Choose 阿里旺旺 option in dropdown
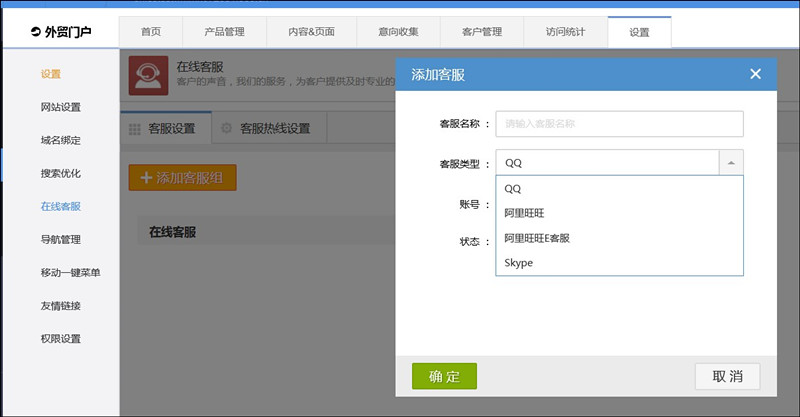This screenshot has width=800, height=417. 524,212
